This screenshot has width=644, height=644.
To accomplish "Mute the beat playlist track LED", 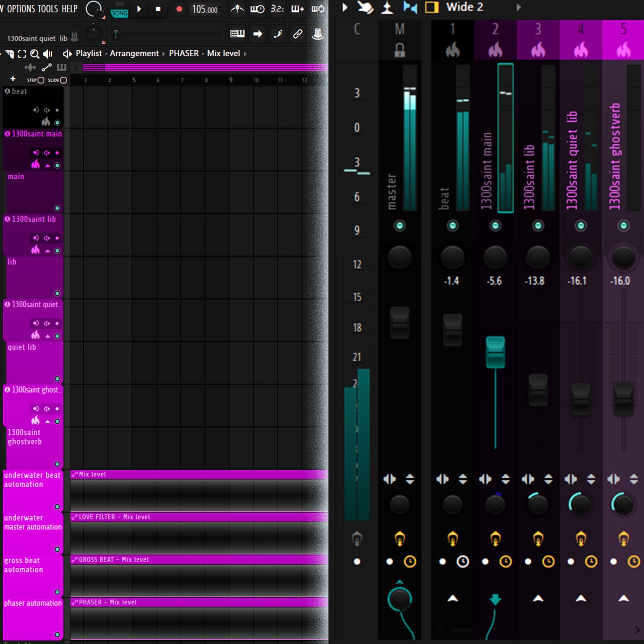I will coord(57,123).
